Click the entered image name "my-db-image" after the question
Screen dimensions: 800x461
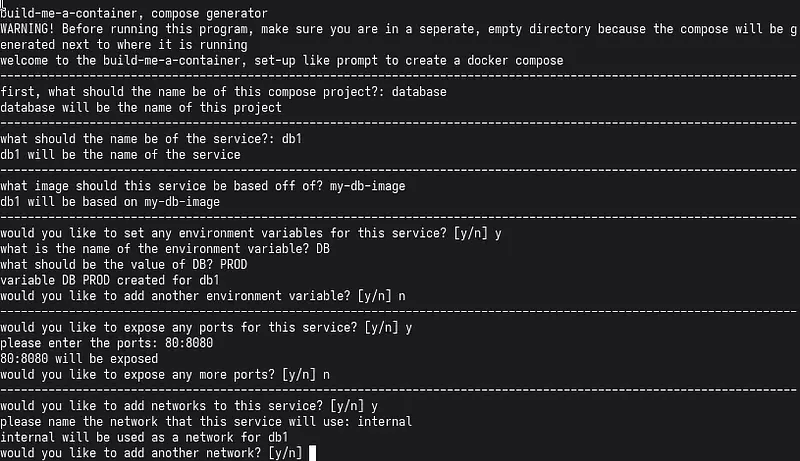tap(367, 186)
